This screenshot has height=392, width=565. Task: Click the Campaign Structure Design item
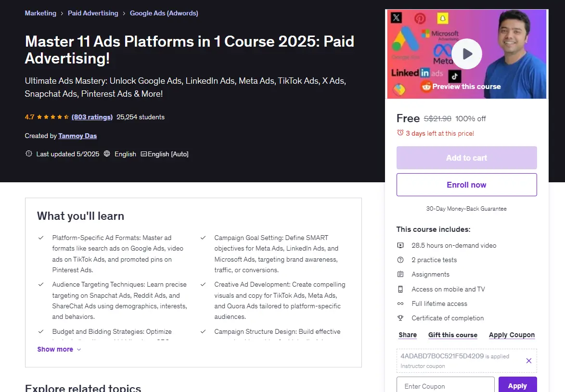(x=277, y=331)
